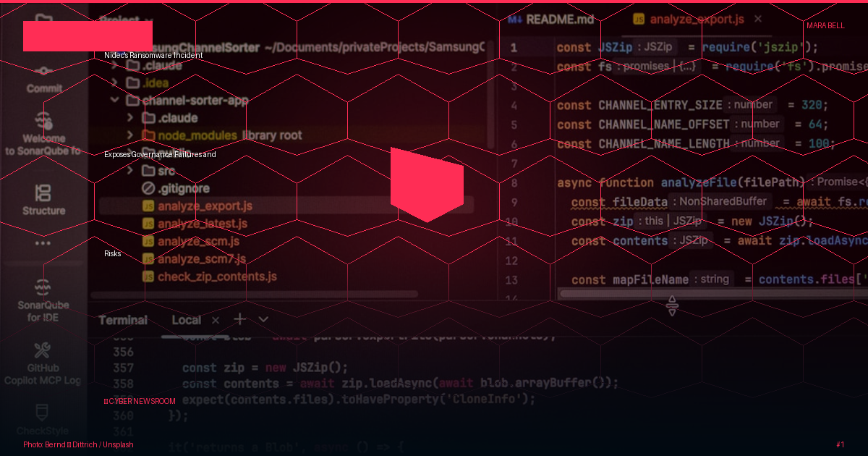Switch to the README.md tab

click(x=551, y=20)
